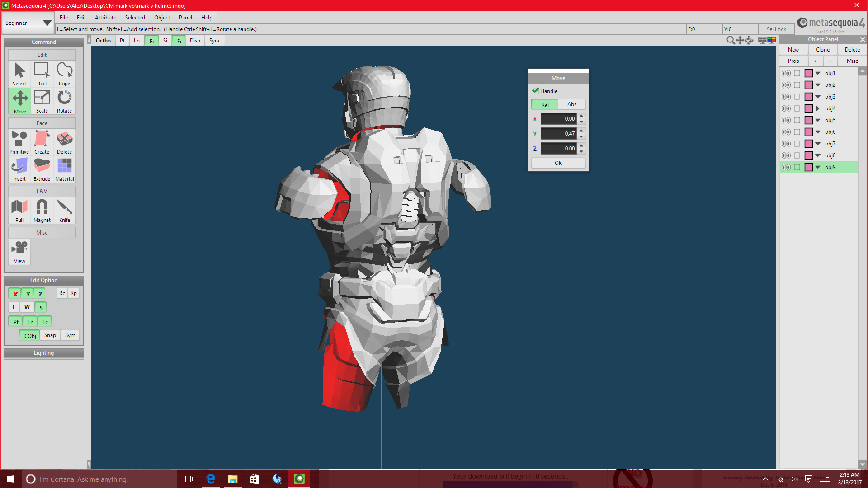Click the Y value field in Move panel
The height and width of the screenshot is (488, 868).
pos(558,134)
